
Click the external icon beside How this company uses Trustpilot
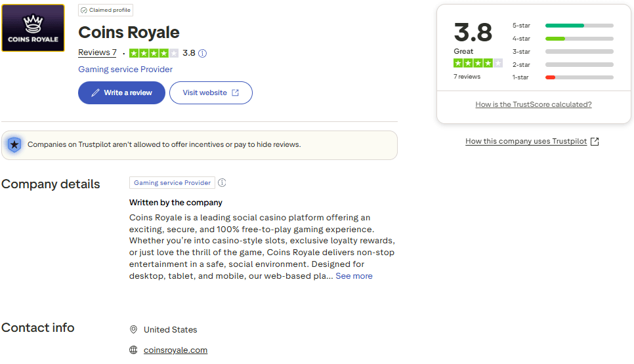tap(595, 142)
